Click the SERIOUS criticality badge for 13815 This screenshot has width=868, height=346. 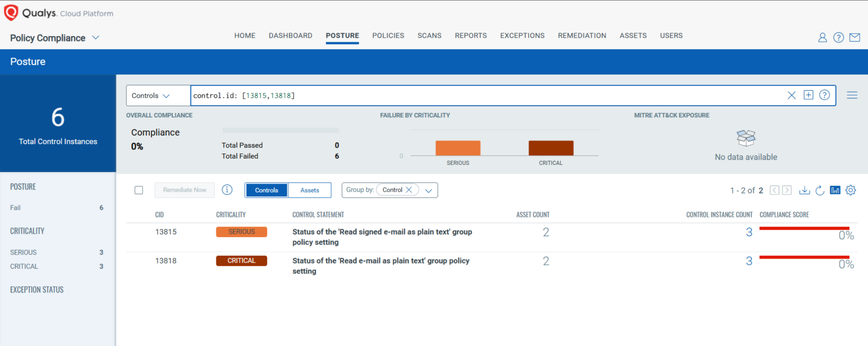coord(241,232)
